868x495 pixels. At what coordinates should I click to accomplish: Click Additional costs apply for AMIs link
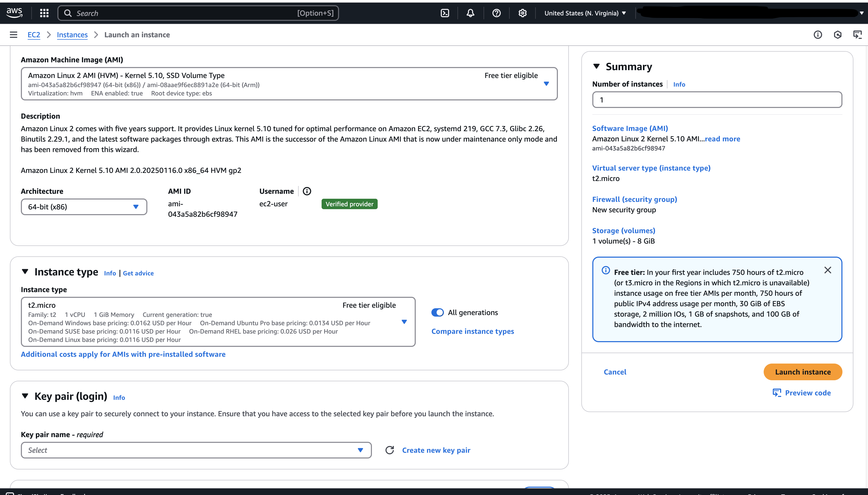coord(123,354)
